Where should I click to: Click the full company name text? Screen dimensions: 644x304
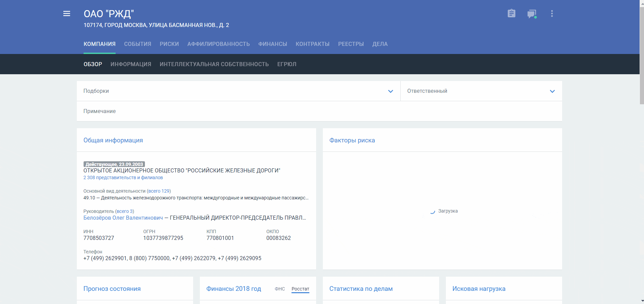(x=182, y=171)
